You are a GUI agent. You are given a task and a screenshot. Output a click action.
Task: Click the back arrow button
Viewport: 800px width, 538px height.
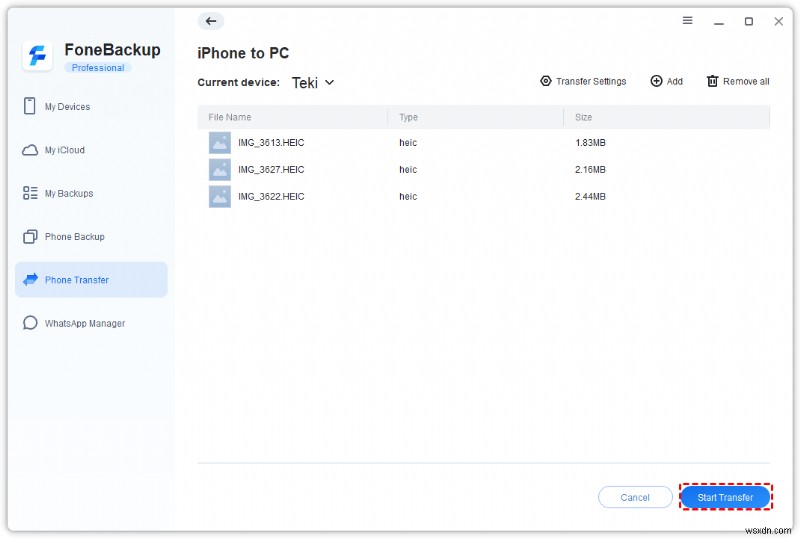[211, 21]
